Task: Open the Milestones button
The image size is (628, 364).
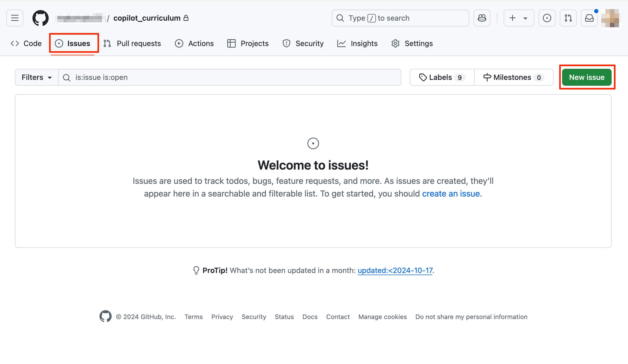Action: [x=513, y=77]
